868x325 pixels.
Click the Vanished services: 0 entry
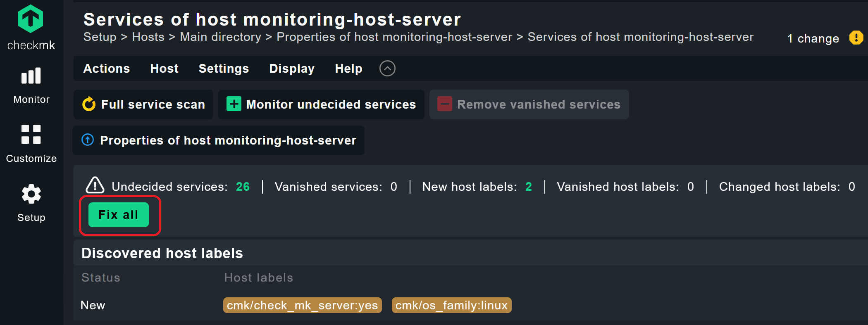tap(336, 187)
